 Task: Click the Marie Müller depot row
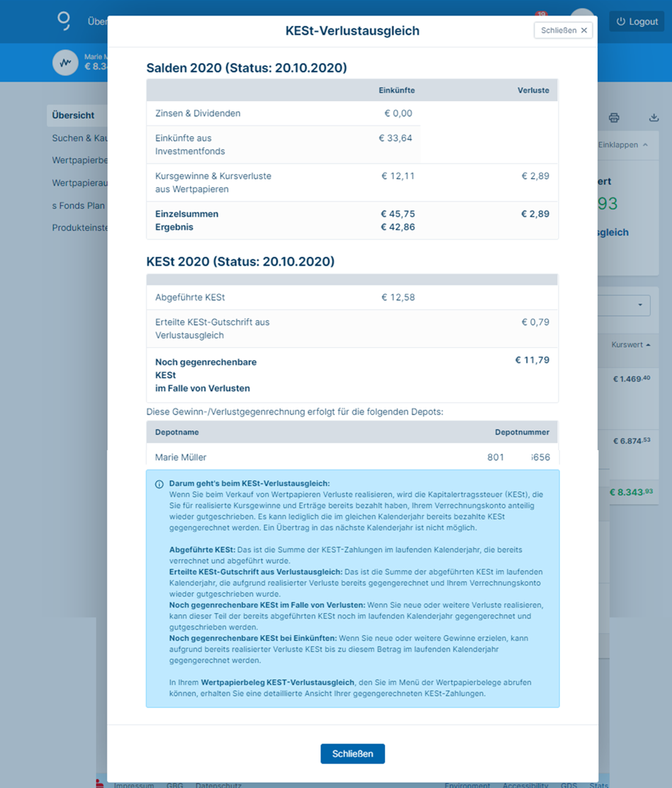click(352, 457)
